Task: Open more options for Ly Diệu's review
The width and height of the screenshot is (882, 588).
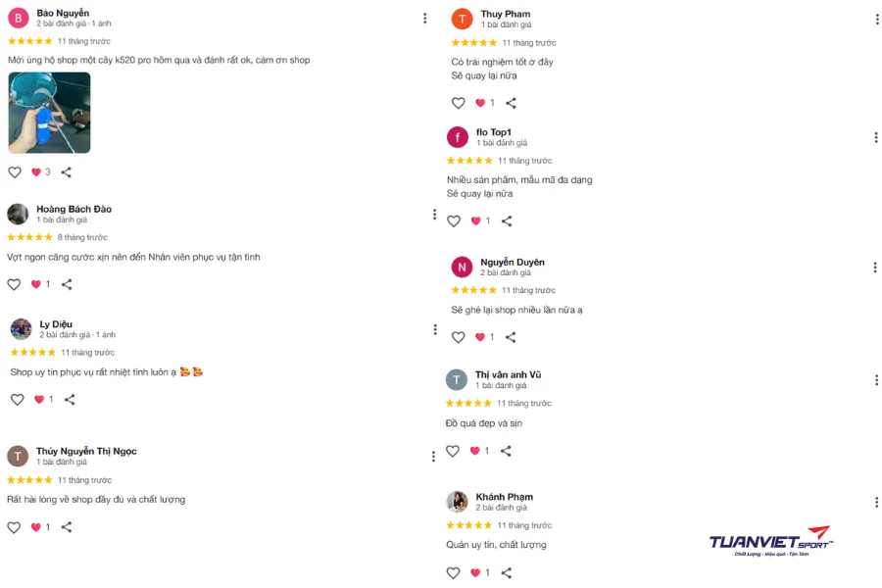Action: click(435, 330)
